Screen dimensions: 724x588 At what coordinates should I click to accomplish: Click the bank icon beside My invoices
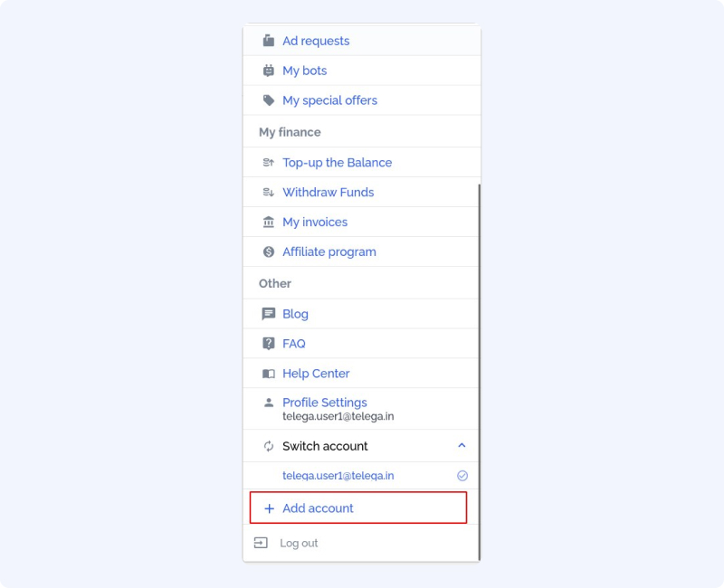[x=268, y=222]
